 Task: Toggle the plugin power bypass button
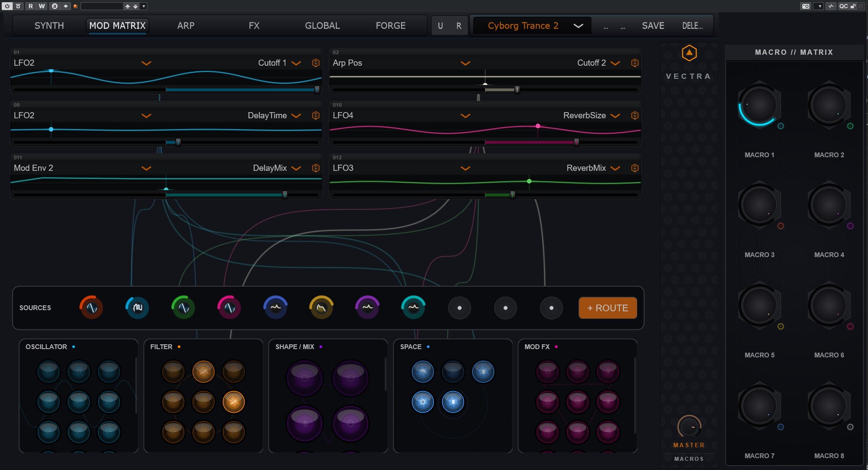coord(7,6)
